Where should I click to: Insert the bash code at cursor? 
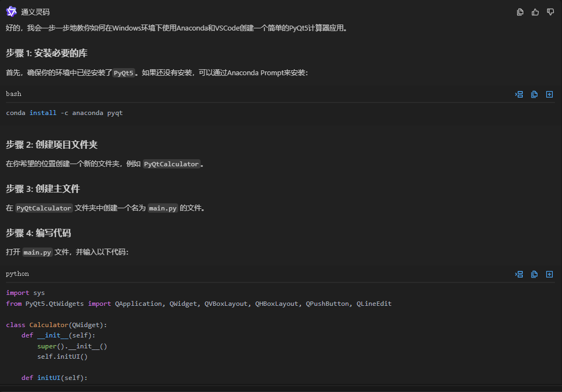(519, 94)
